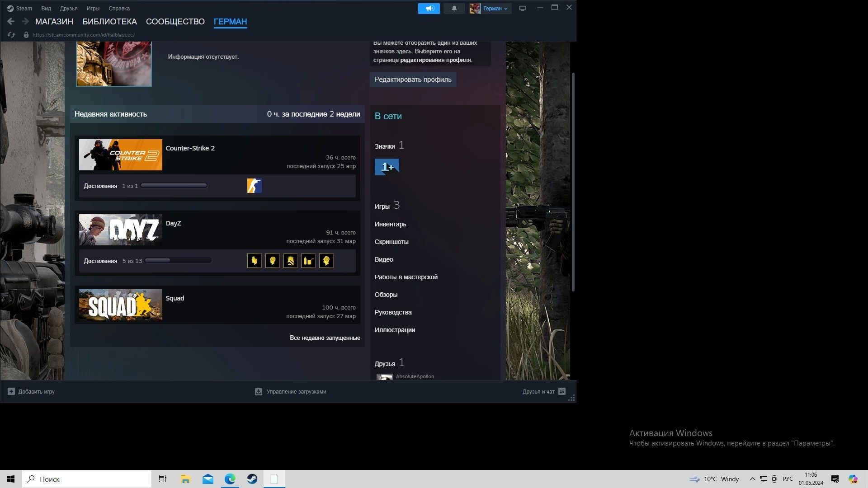
Task: Click the Редактировать профиль button
Action: (413, 79)
